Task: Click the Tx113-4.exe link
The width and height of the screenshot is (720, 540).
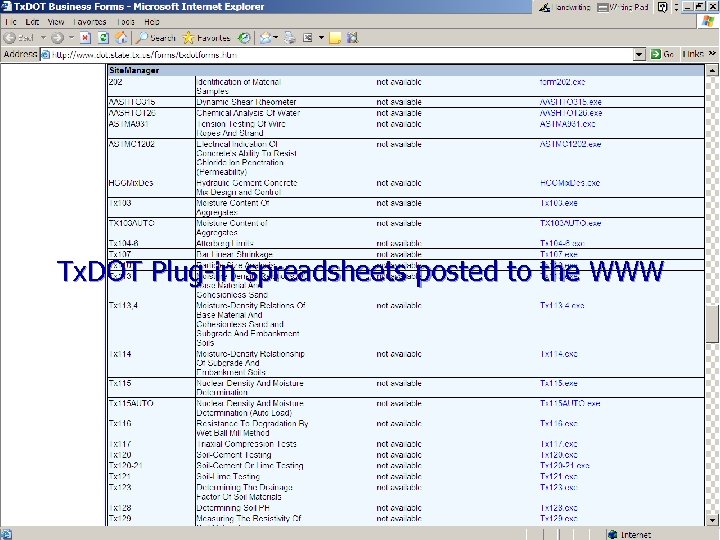Action: pos(562,305)
